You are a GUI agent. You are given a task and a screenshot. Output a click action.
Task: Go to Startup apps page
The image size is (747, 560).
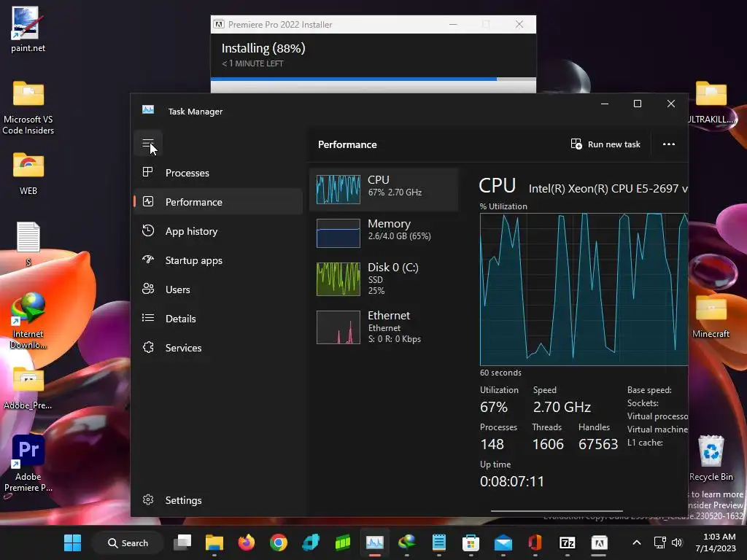[218, 260]
